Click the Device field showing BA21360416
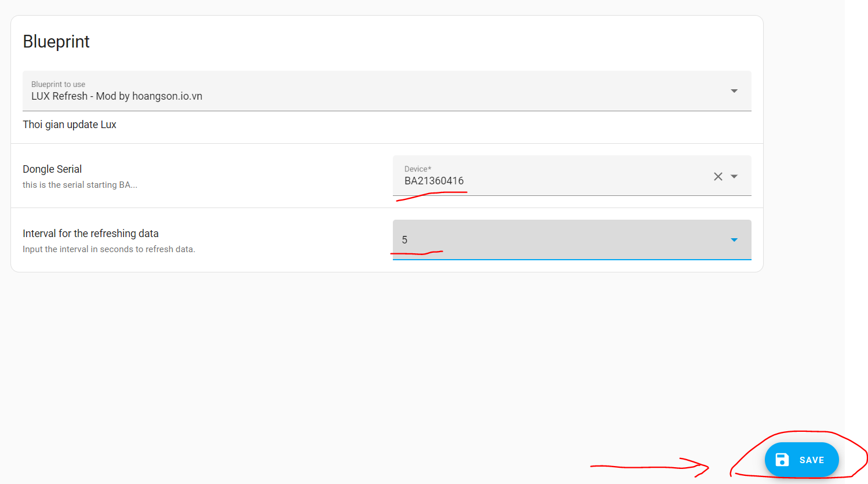Viewport: 868px width, 484px height. point(572,176)
